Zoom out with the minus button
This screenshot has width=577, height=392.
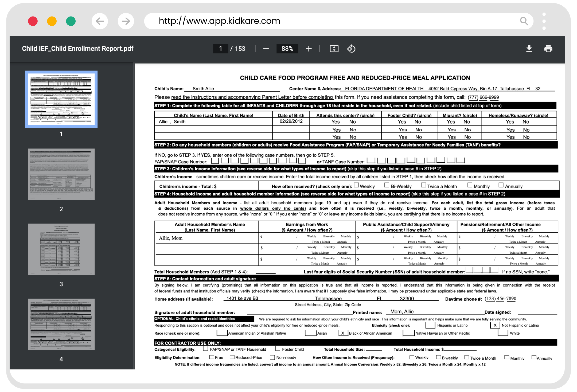[x=266, y=49]
